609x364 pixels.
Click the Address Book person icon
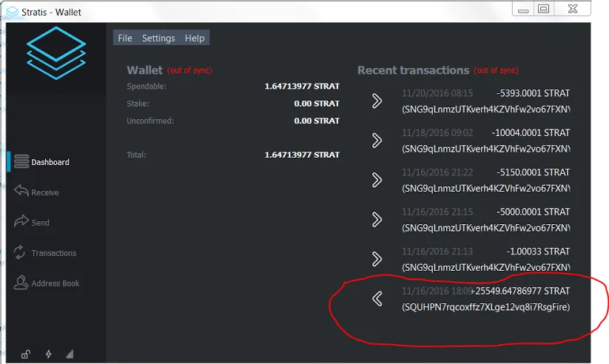(21, 283)
